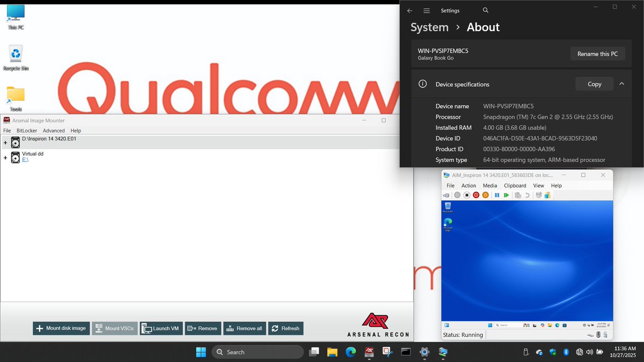Open Recycle Bin inside the VM desktop

point(448,208)
